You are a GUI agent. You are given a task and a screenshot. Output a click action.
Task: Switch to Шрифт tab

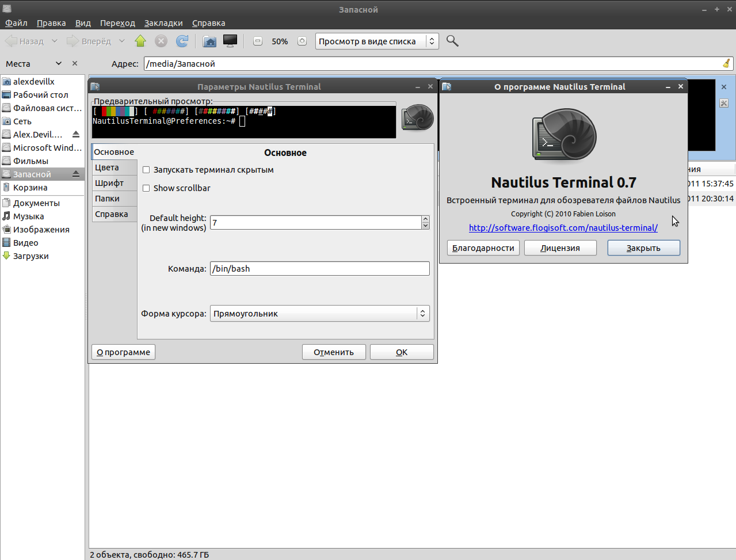coord(114,183)
